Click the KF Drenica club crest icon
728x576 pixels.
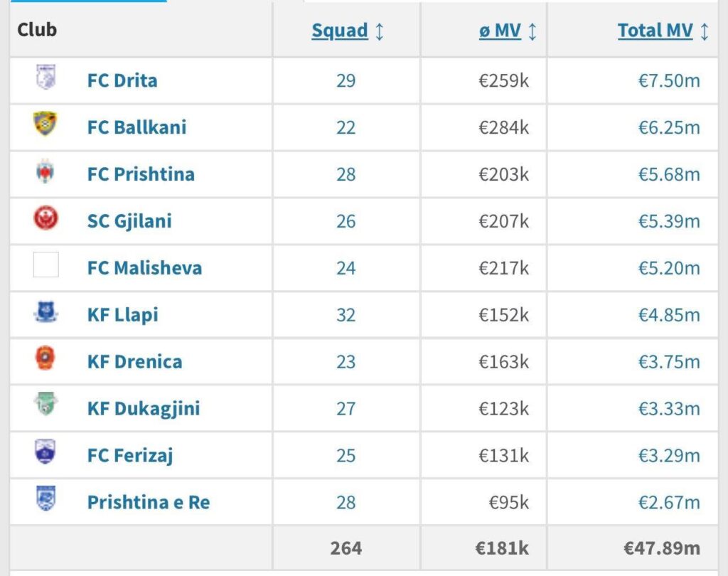point(45,359)
